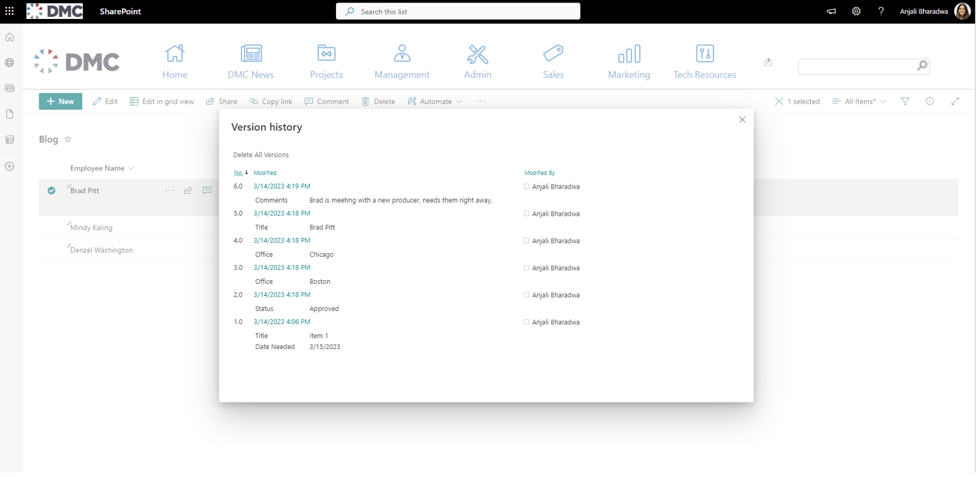980x477 pixels.
Task: Open the Projects folder navigation icon
Action: click(x=328, y=54)
